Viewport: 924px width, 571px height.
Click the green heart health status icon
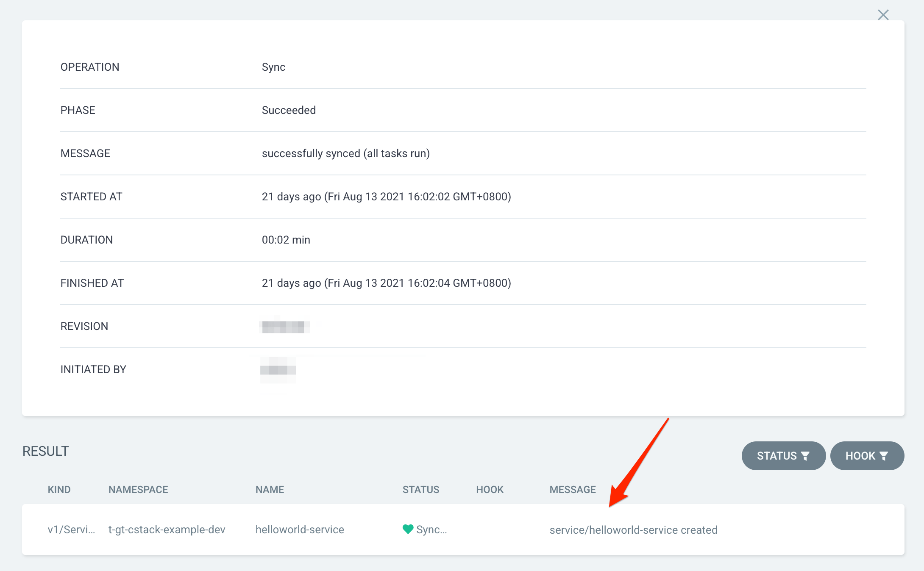click(x=407, y=529)
